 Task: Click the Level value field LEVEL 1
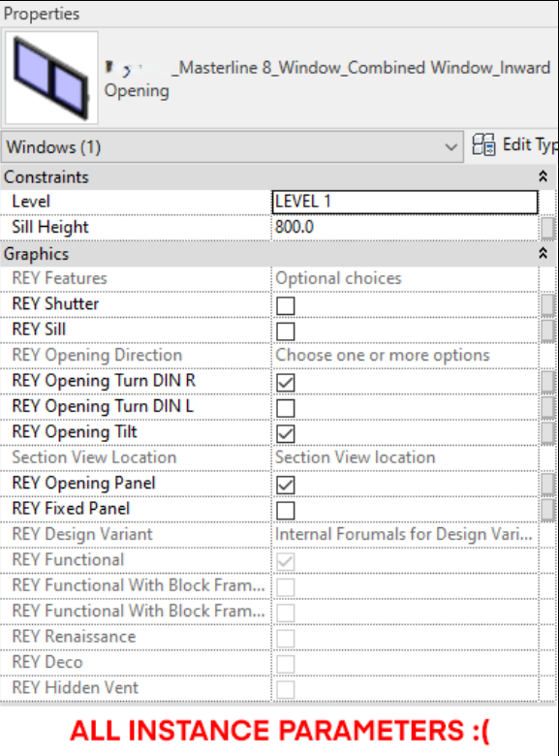pyautogui.click(x=405, y=202)
